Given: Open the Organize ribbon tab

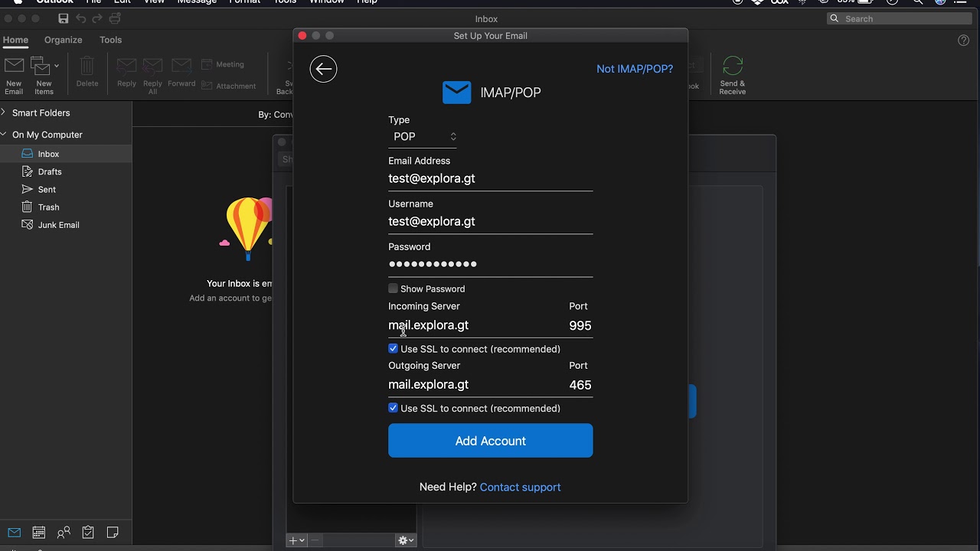Looking at the screenshot, I should point(63,40).
